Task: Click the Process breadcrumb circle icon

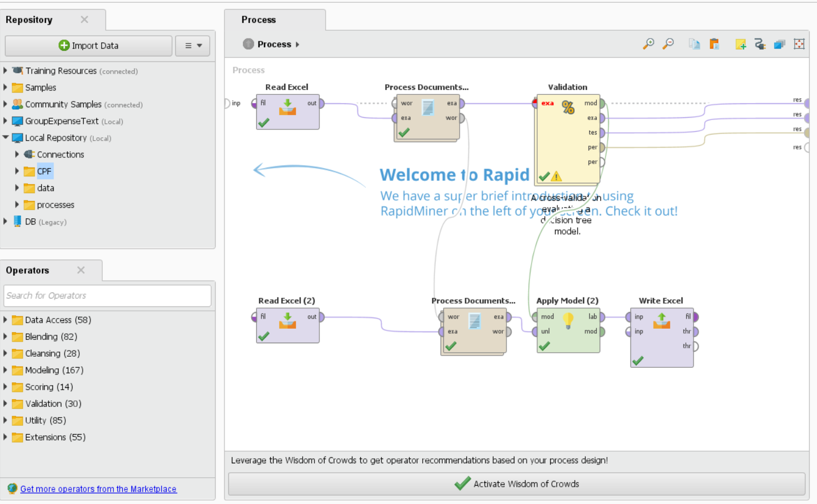Action: click(x=249, y=44)
